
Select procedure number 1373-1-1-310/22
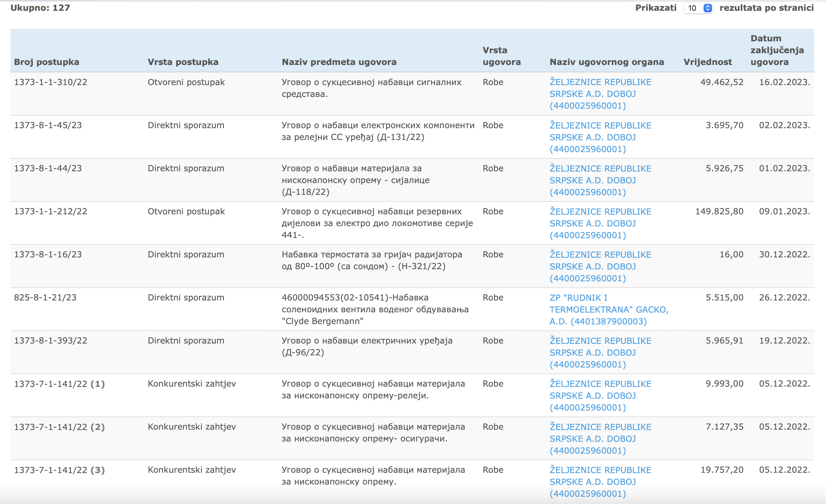50,82
